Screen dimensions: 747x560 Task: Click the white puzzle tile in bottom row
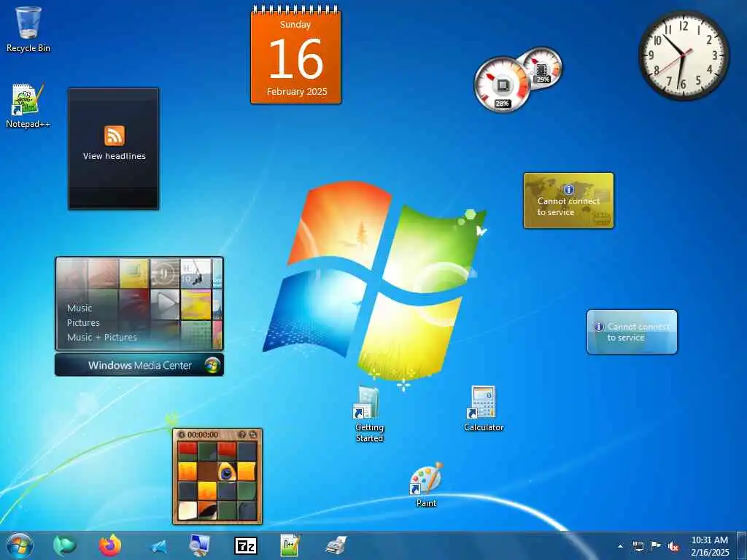(x=187, y=511)
